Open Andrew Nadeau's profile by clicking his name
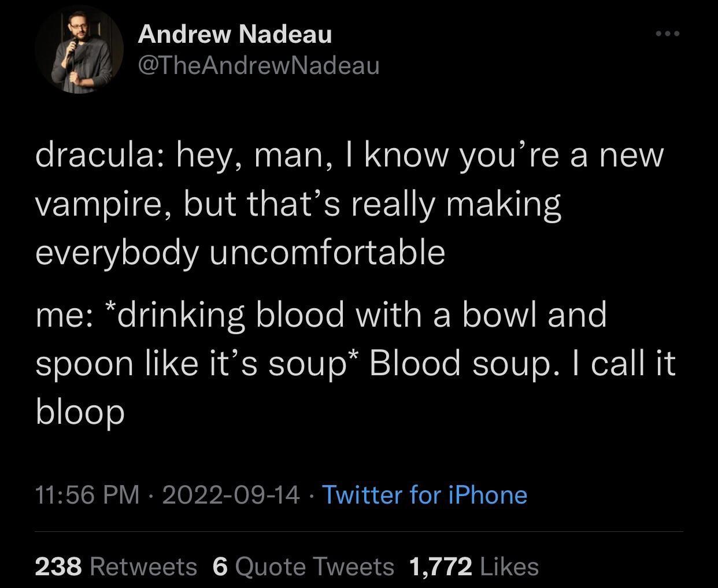Viewport: 718px width, 588px height. point(235,33)
